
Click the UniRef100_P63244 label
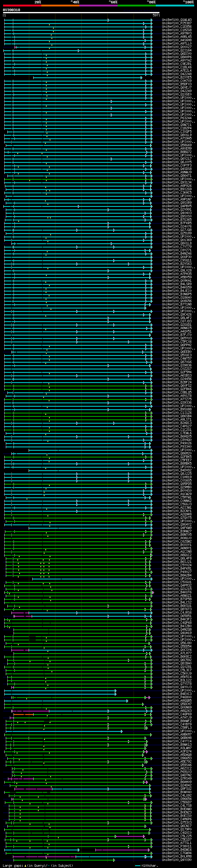(x=176, y=118)
